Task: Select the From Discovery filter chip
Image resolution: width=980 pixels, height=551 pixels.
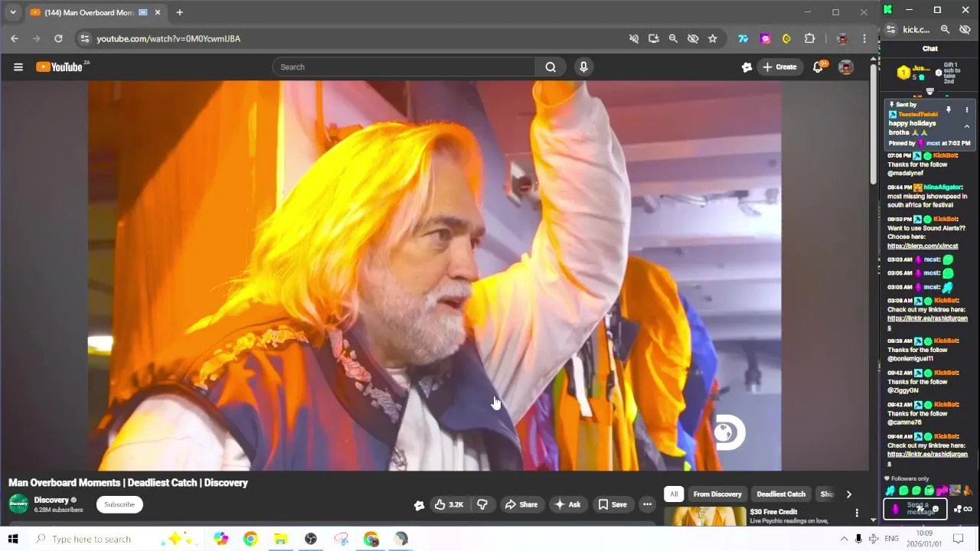Action: point(717,494)
